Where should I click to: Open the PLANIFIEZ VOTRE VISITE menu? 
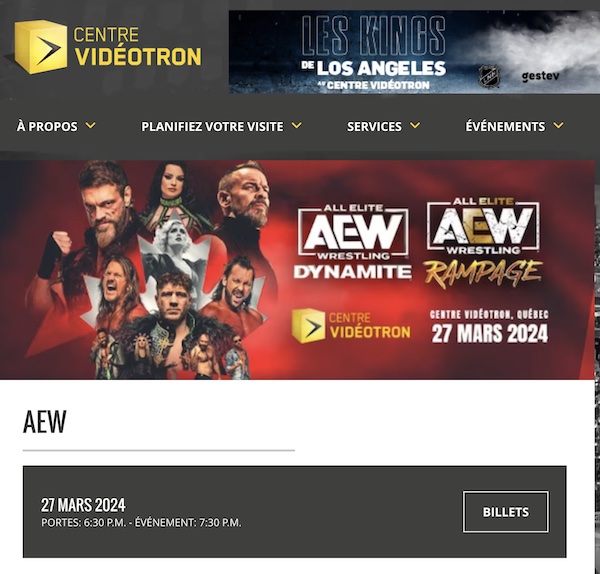click(x=212, y=126)
